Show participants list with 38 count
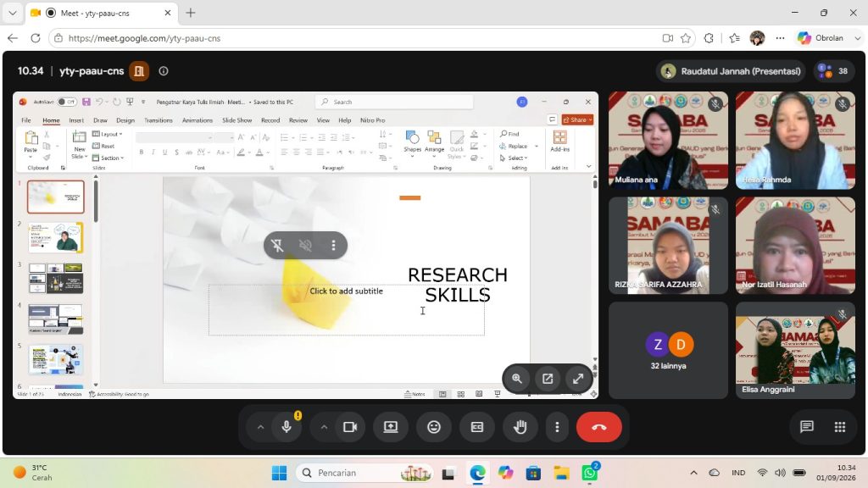Image resolution: width=868 pixels, height=488 pixels. tap(834, 71)
